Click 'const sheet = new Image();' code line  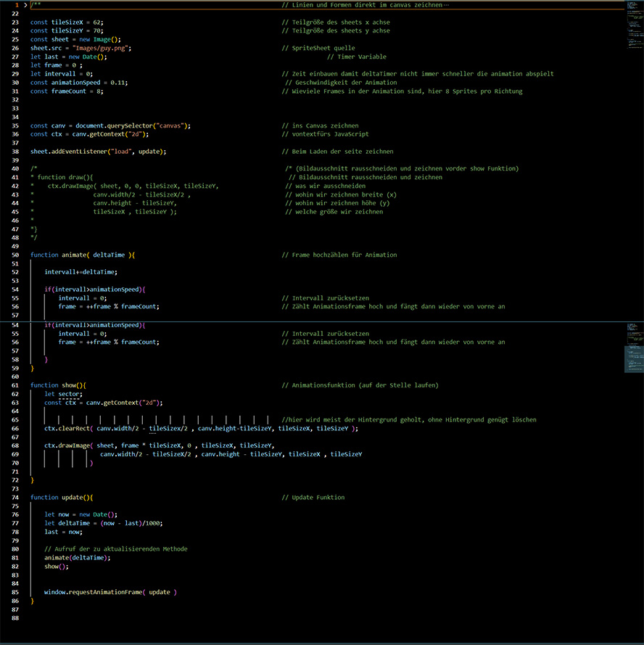[x=75, y=39]
